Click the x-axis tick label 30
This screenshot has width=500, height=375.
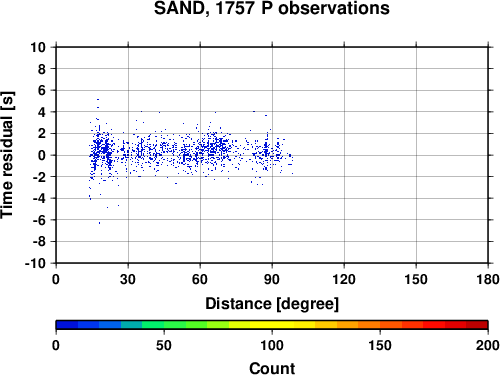pos(128,279)
